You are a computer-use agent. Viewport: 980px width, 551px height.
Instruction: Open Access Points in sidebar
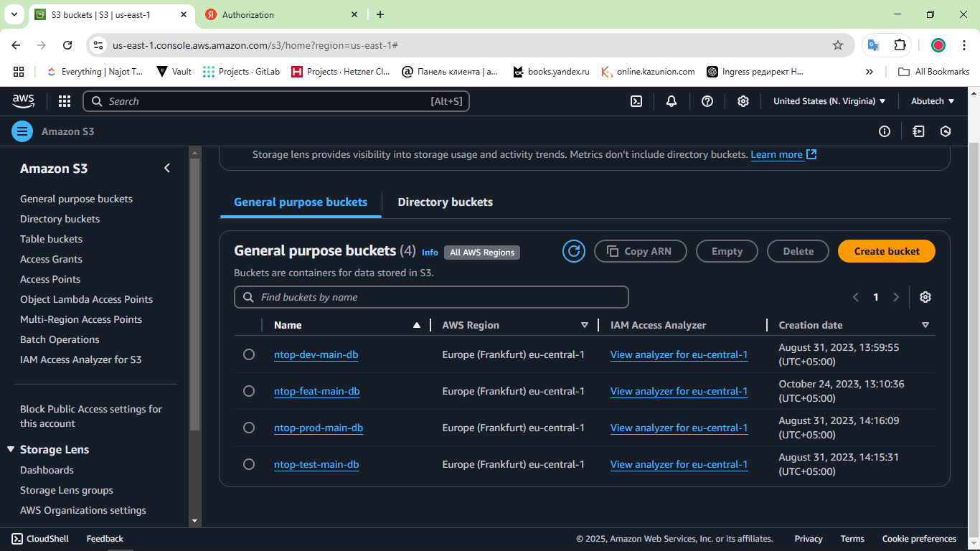tap(50, 279)
